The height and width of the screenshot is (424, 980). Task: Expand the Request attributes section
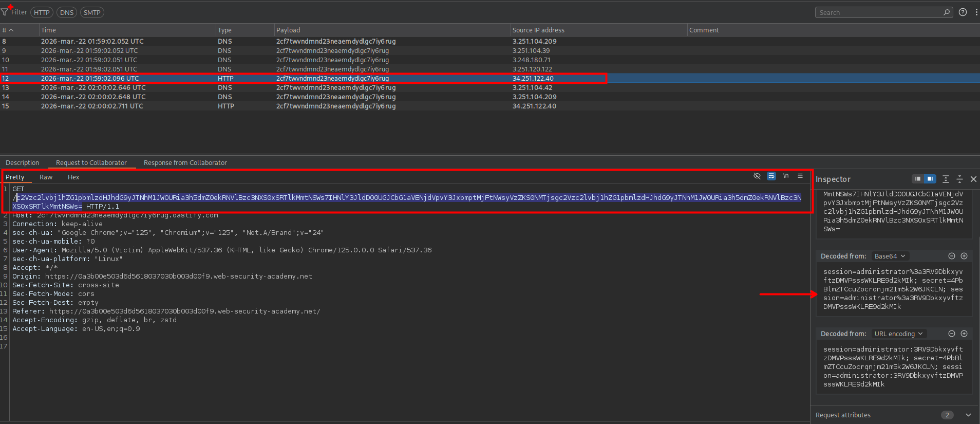(968, 415)
